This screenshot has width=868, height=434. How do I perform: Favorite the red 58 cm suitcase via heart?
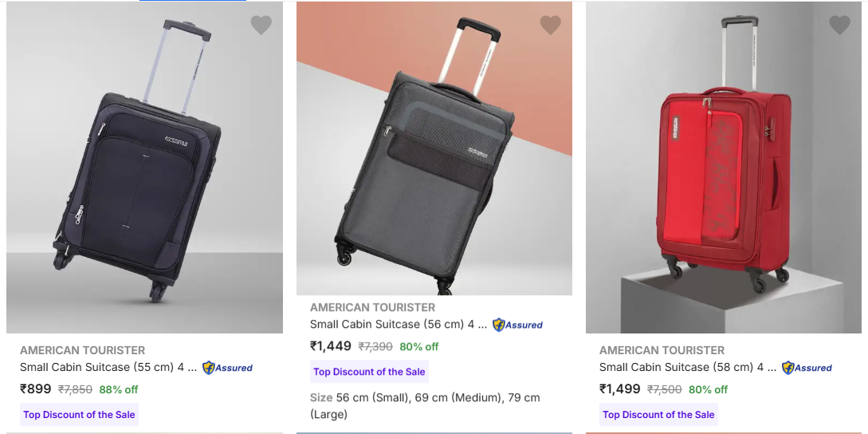coord(839,26)
